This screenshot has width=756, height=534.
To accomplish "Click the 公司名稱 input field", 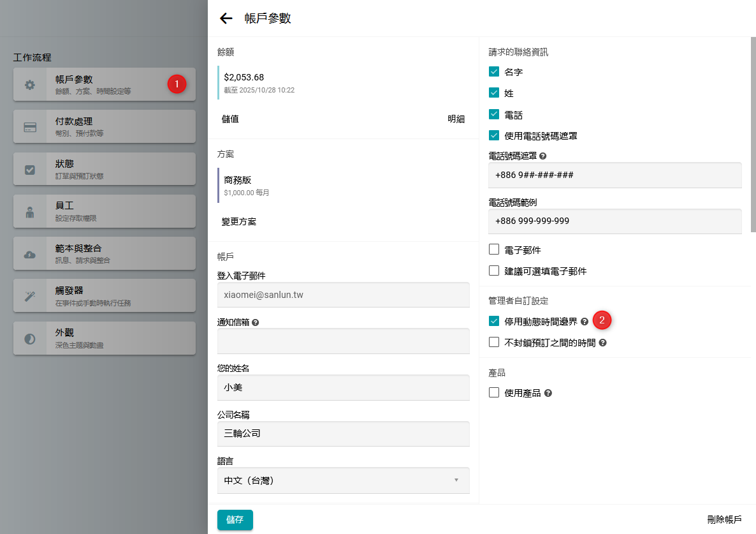I will click(343, 434).
